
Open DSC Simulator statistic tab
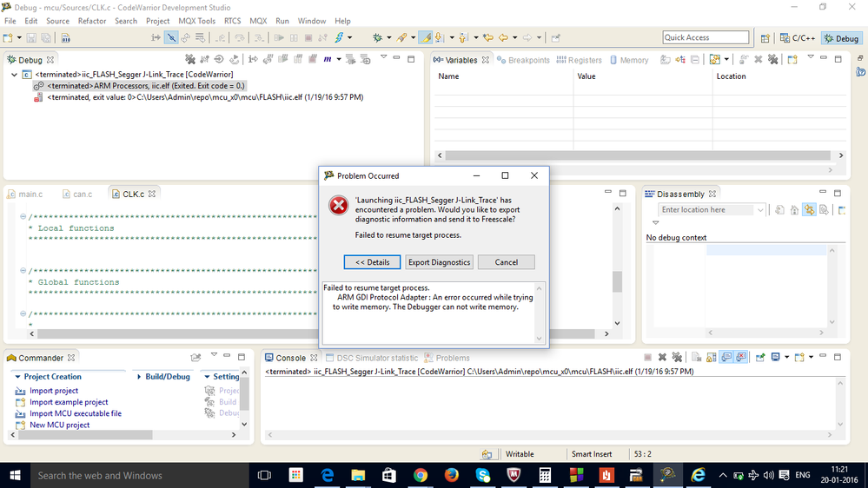pyautogui.click(x=372, y=358)
